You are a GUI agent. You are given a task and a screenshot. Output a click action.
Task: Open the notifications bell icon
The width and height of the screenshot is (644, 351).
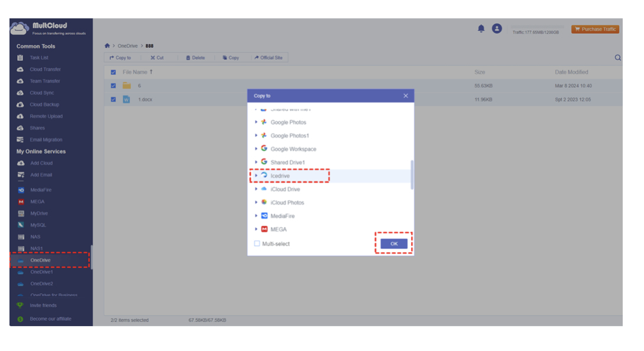click(481, 29)
